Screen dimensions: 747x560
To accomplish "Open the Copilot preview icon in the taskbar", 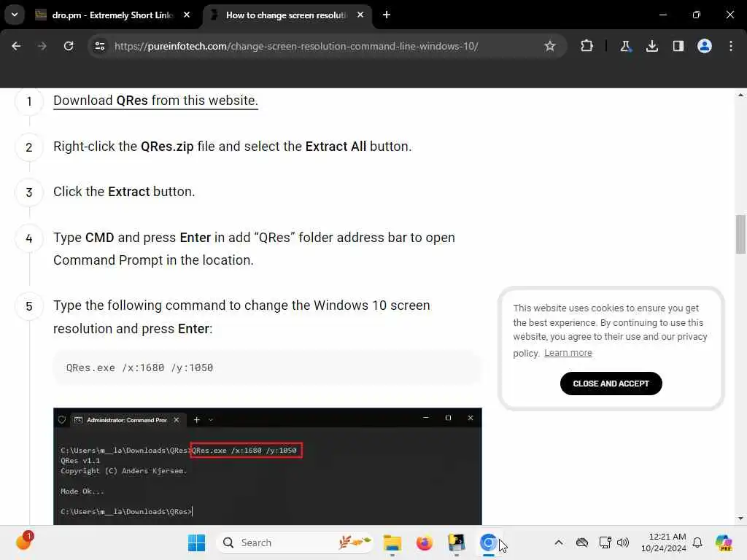I will coord(724,542).
